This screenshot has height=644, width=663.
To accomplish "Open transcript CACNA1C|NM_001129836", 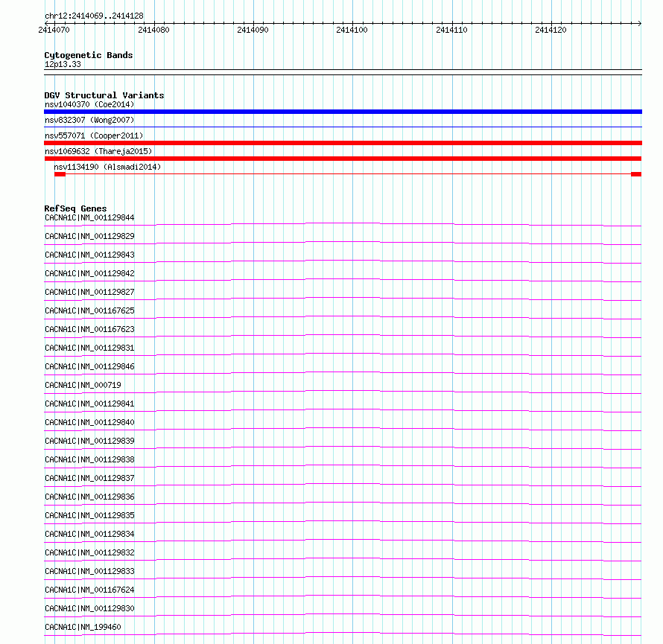I will (89, 497).
